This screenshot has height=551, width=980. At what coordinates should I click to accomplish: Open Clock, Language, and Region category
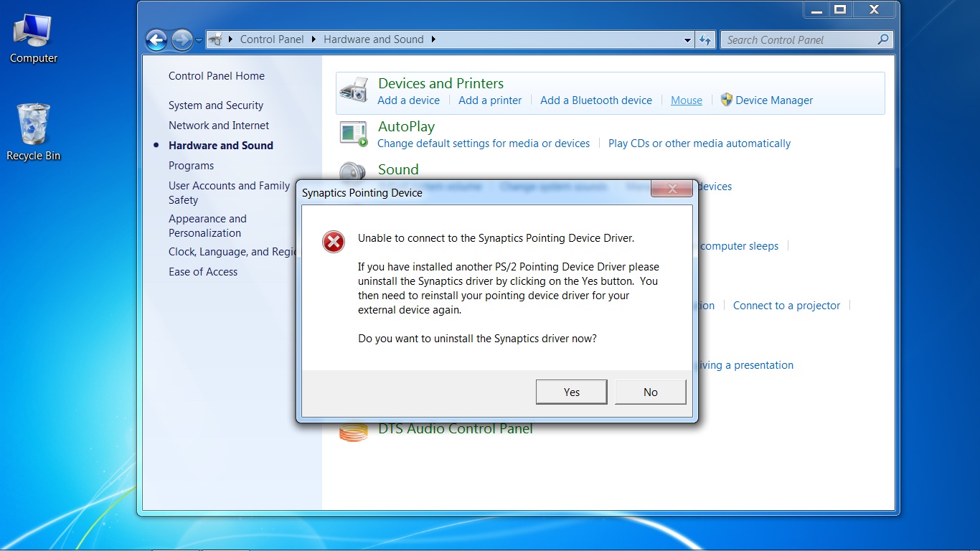point(232,252)
